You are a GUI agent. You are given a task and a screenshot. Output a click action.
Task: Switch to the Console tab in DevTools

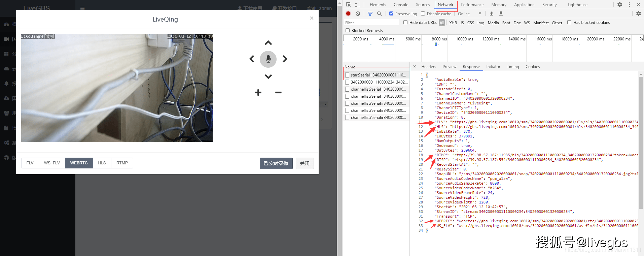coord(401,5)
